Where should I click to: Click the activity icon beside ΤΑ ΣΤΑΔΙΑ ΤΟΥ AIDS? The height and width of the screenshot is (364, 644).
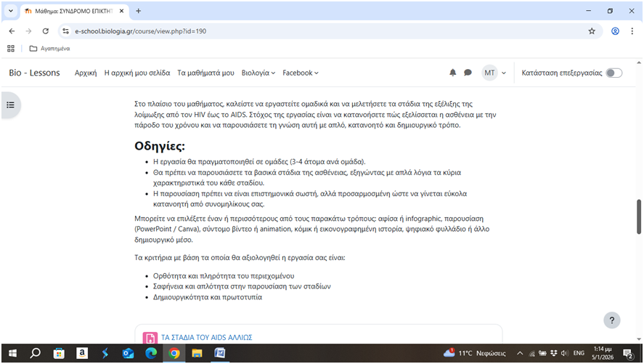click(x=150, y=338)
